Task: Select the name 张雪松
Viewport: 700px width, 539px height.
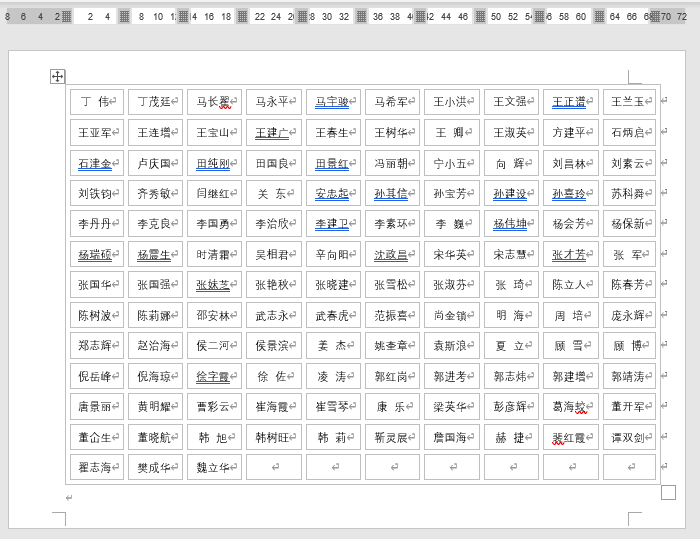Action: pyautogui.click(x=391, y=284)
